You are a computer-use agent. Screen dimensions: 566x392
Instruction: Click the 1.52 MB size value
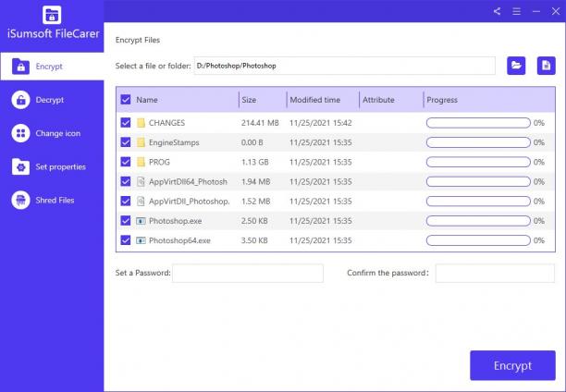(255, 201)
